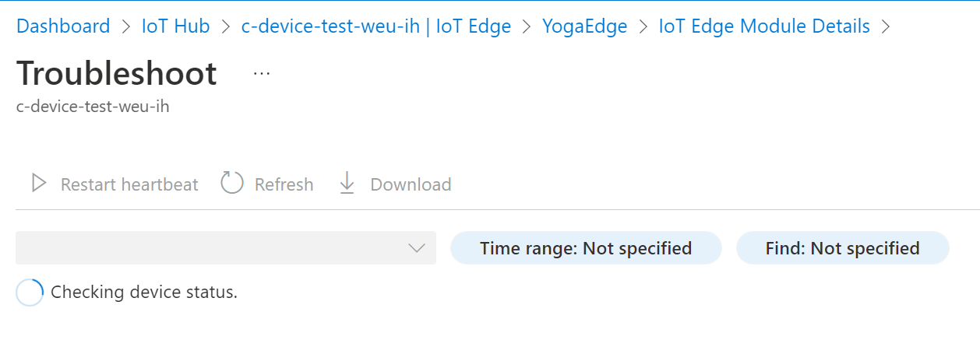Image resolution: width=980 pixels, height=361 pixels.
Task: Open the Find: Not specified filter
Action: click(x=842, y=248)
